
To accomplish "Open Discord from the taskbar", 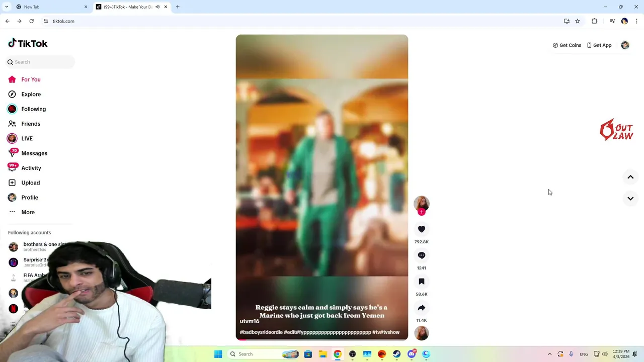I will click(x=412, y=354).
